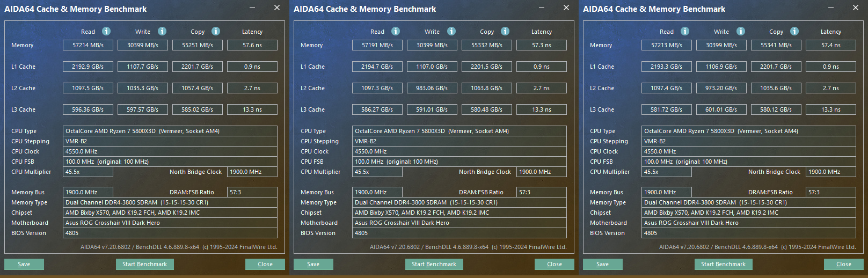Click the 1106.9 GB/s L1 cache write value
Image resolution: width=868 pixels, height=278 pixels.
pyautogui.click(x=721, y=67)
